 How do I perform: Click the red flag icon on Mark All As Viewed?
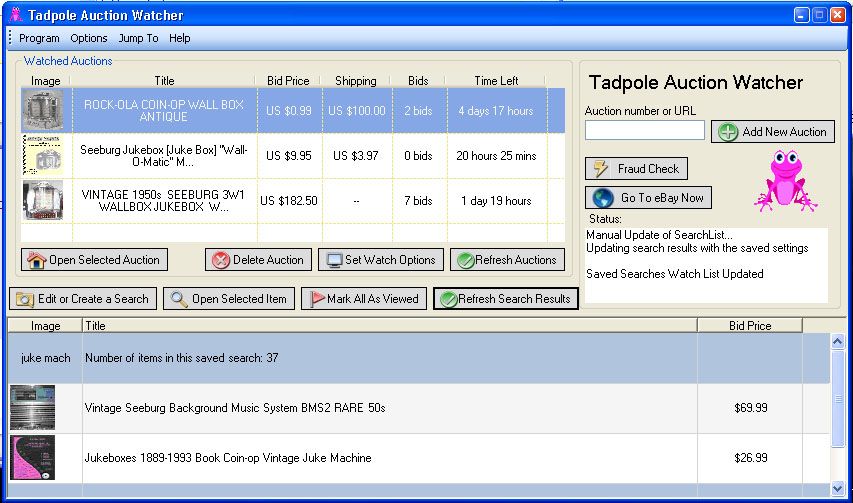click(317, 299)
